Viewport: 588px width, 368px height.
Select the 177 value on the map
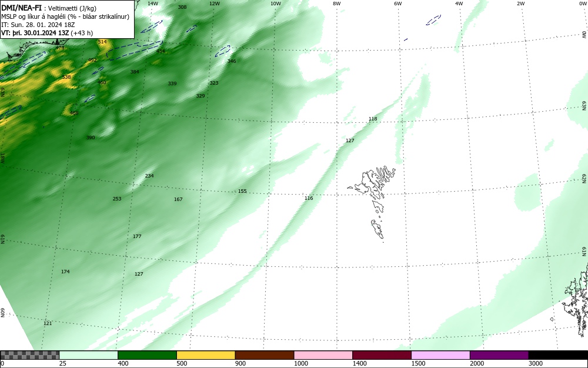pyautogui.click(x=137, y=236)
